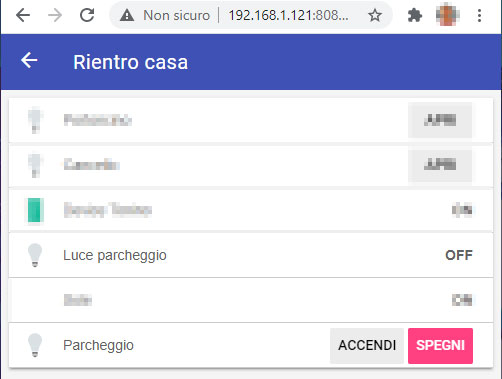
Task: Click the browser back arrow
Action: pyautogui.click(x=23, y=15)
